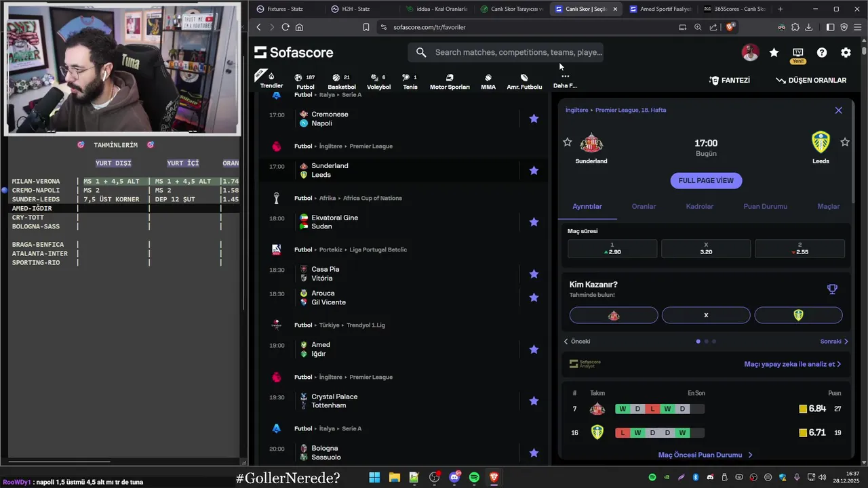This screenshot has width=868, height=488.
Task: Select the MMA sport category
Action: 488,81
